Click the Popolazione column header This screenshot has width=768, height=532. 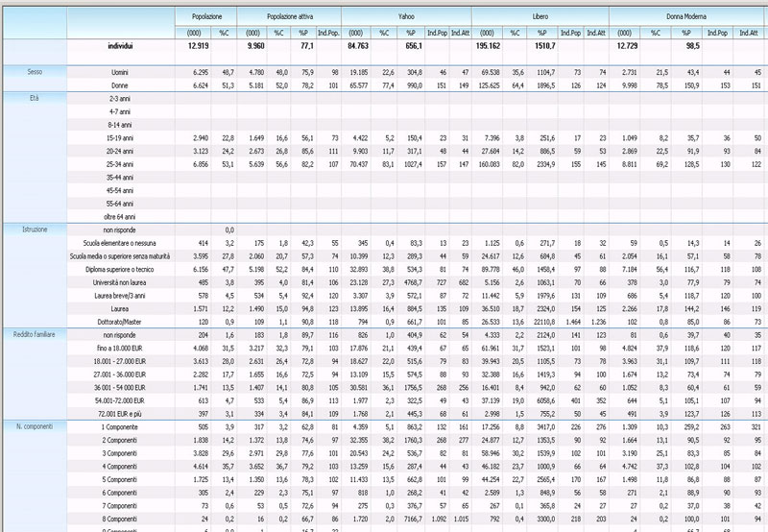[x=205, y=17]
